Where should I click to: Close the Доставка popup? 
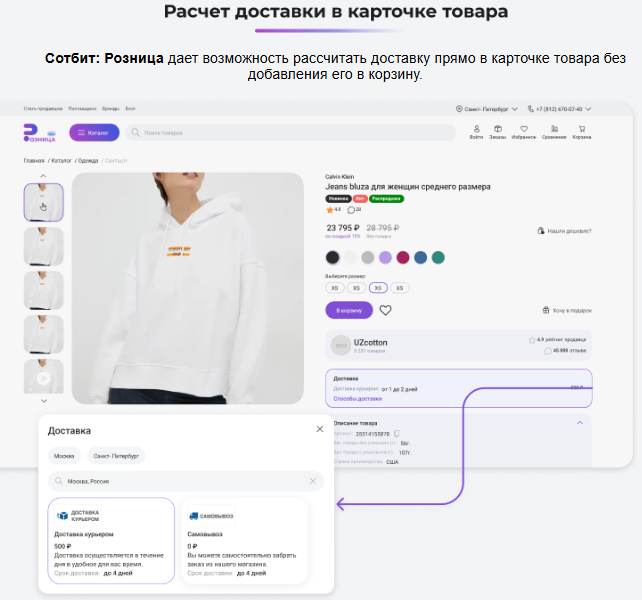[320, 429]
